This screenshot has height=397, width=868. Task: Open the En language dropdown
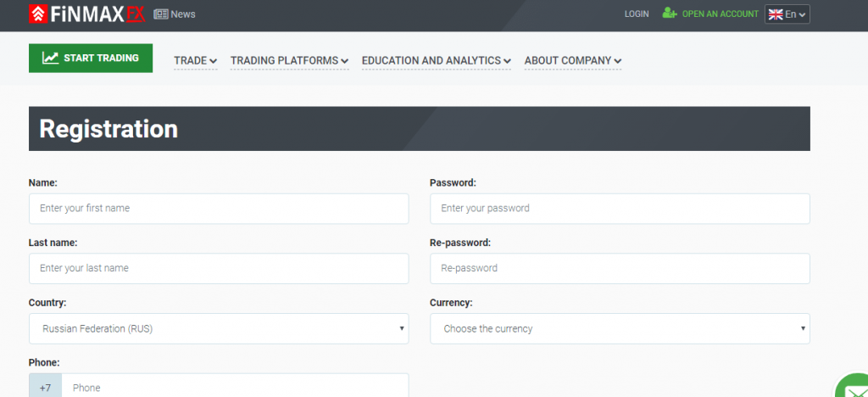[787, 14]
